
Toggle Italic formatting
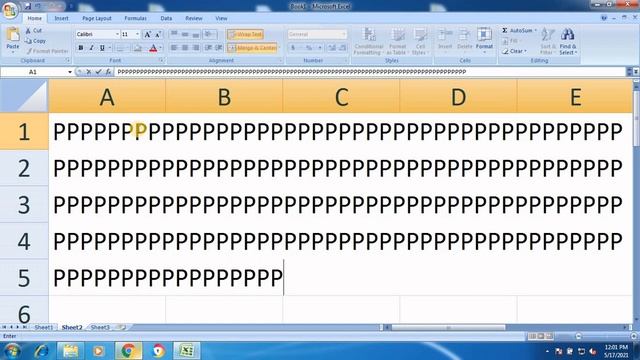click(x=91, y=48)
